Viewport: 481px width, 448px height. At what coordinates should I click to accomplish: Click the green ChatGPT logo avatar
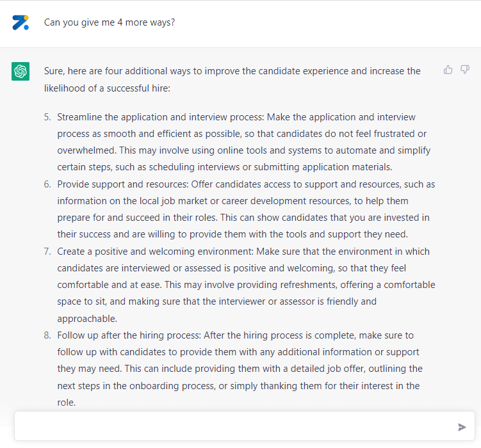click(20, 72)
